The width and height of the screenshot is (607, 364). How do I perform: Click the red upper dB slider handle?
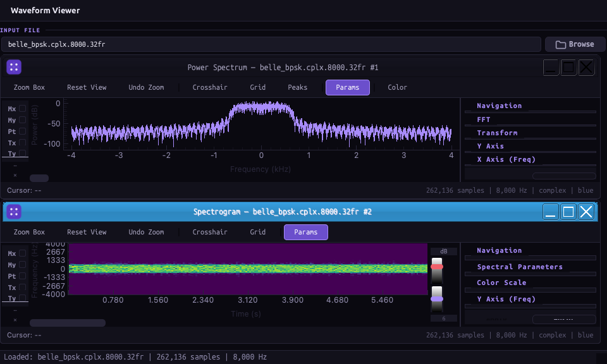(x=437, y=267)
